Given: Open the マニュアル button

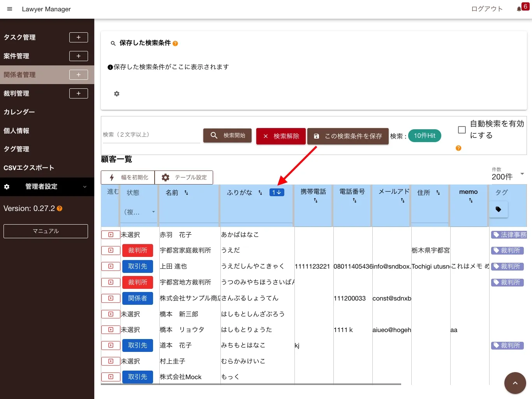Looking at the screenshot, I should coord(46,231).
